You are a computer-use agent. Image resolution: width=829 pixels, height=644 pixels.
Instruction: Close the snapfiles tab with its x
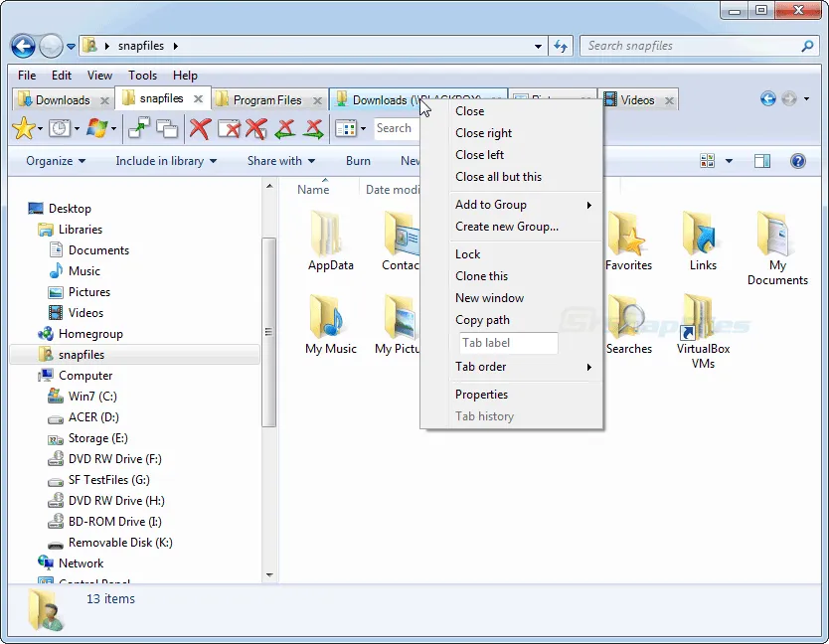click(x=198, y=98)
